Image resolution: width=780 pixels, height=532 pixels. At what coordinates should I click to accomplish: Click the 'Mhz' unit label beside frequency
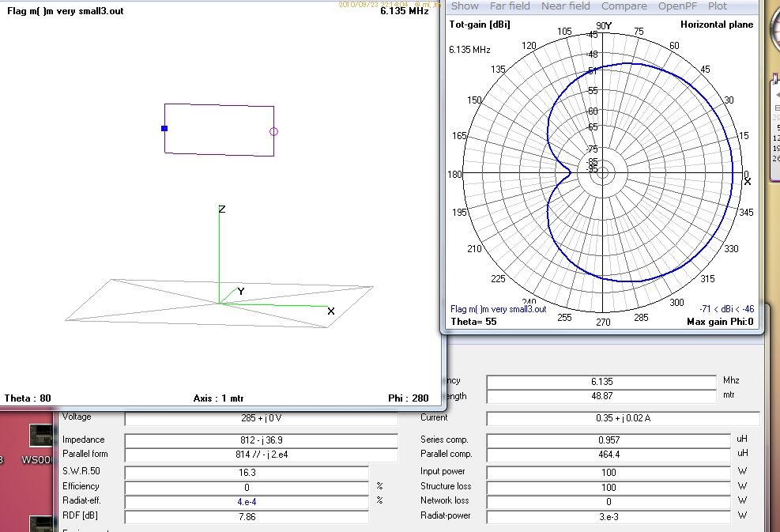tap(731, 380)
